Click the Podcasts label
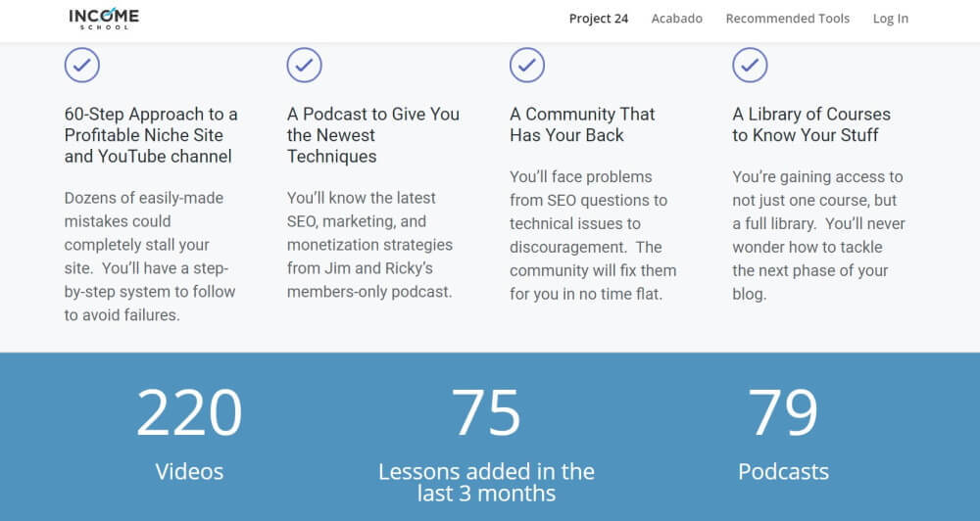 (783, 471)
